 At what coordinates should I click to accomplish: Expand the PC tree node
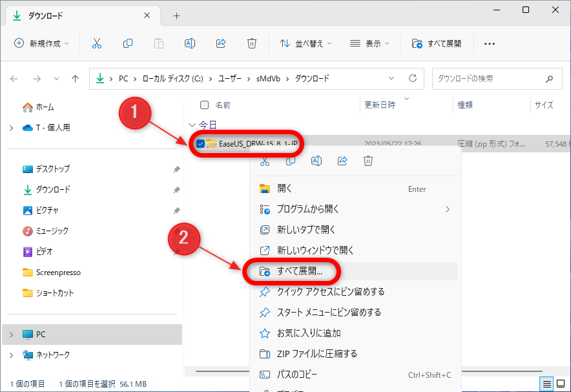pos(11,335)
